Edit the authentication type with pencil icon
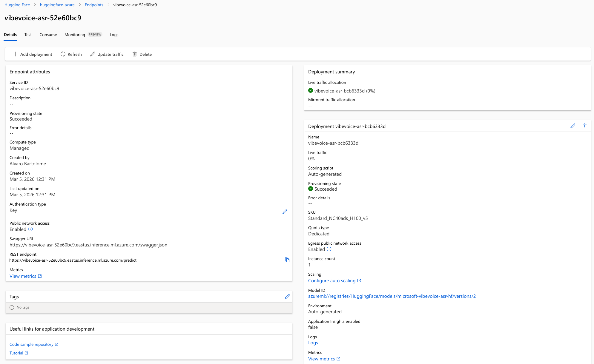 pyautogui.click(x=285, y=212)
